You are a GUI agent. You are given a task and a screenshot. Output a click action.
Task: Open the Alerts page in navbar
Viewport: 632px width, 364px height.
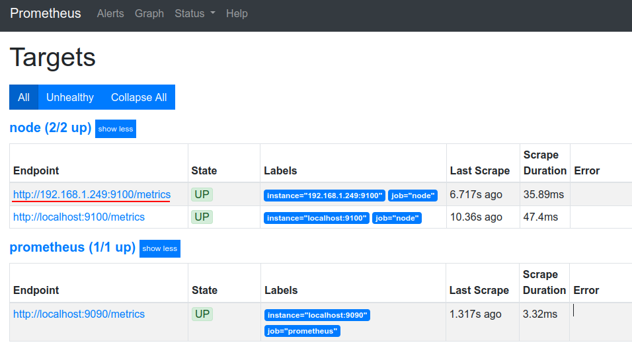pos(110,14)
